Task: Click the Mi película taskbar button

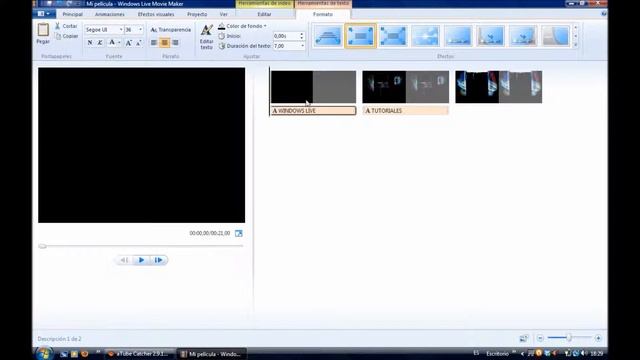Action: click(212, 354)
